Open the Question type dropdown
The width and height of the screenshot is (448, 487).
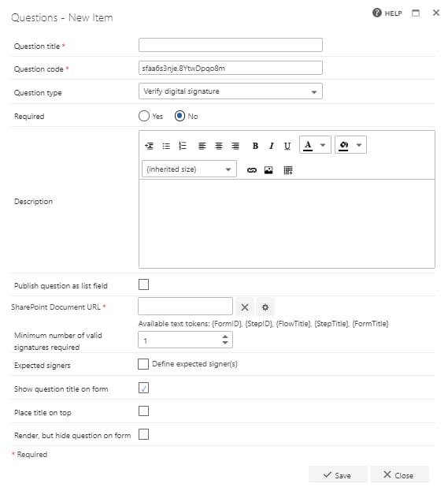pyautogui.click(x=231, y=91)
